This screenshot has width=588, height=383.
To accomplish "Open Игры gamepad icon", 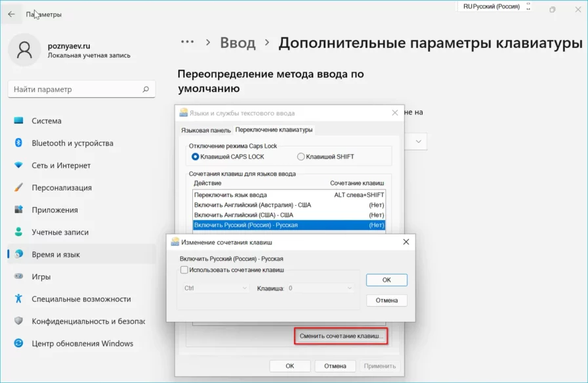I will 18,277.
